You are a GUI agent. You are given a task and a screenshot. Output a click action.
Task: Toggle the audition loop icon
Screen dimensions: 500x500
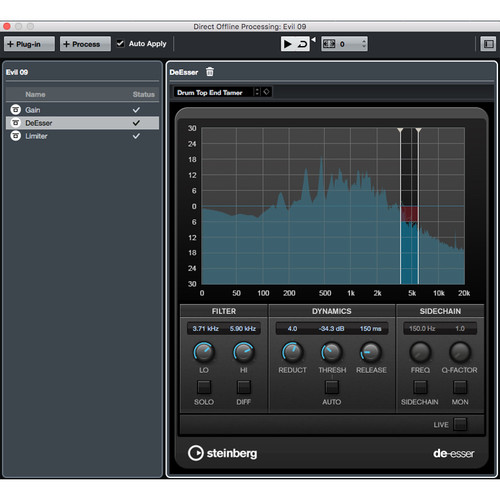coord(303,44)
